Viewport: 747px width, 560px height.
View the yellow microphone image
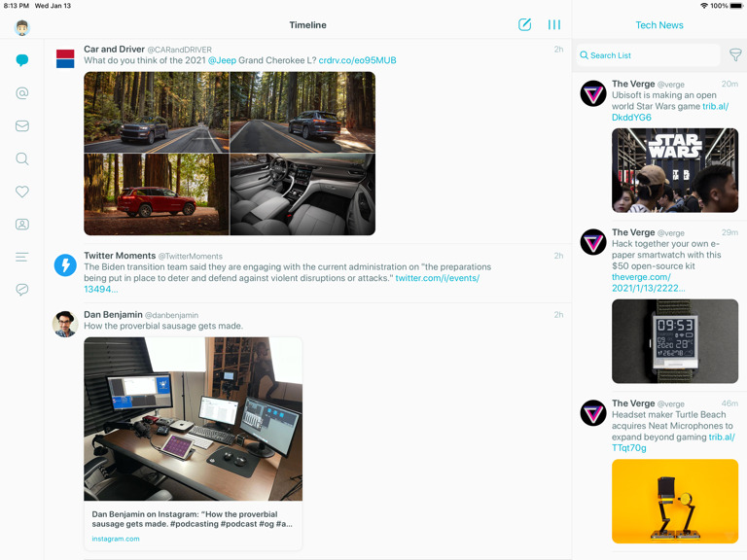click(675, 501)
